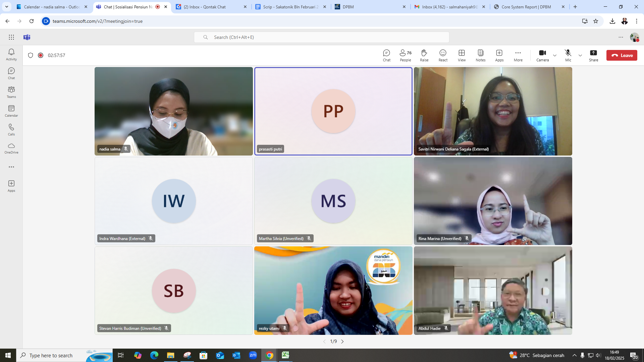Expand camera options arrow
Viewport: 644px width, 362px height.
pyautogui.click(x=555, y=56)
